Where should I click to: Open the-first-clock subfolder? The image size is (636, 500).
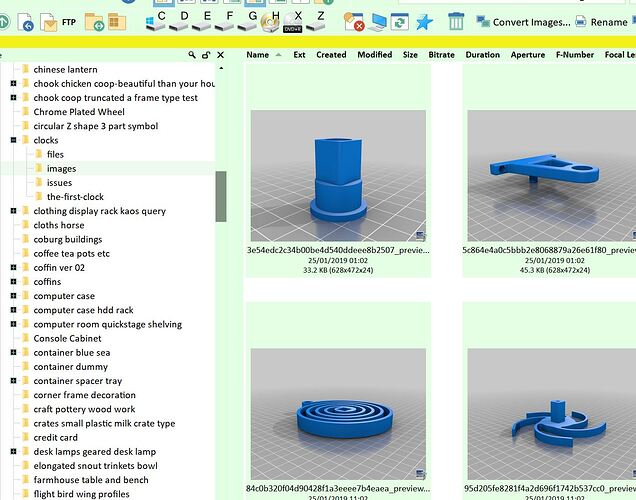tap(75, 197)
